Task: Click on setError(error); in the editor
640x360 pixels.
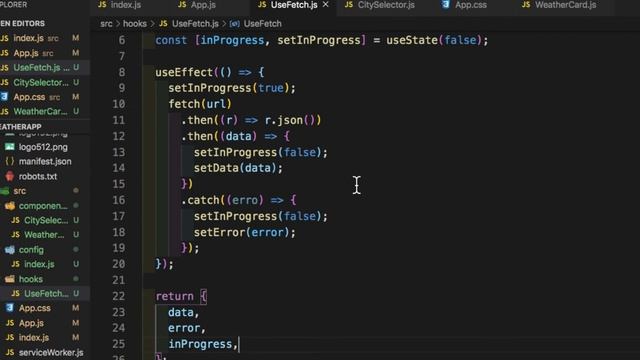Action: point(244,232)
